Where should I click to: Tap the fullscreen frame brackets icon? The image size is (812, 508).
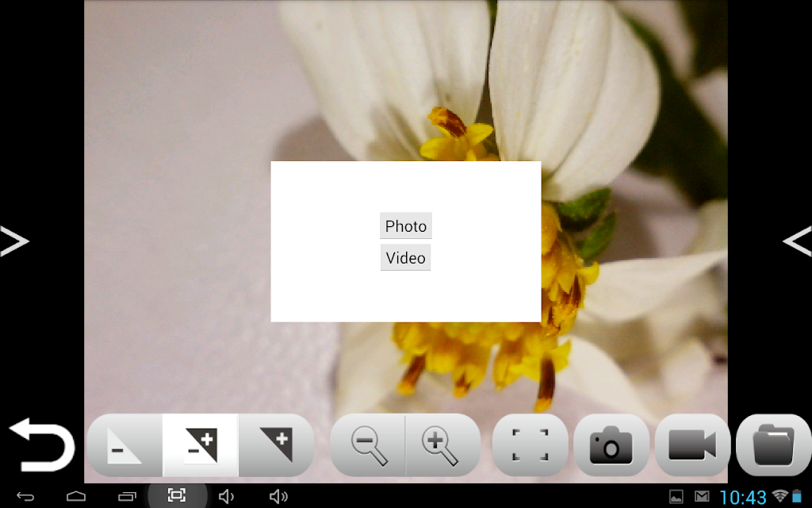530,445
